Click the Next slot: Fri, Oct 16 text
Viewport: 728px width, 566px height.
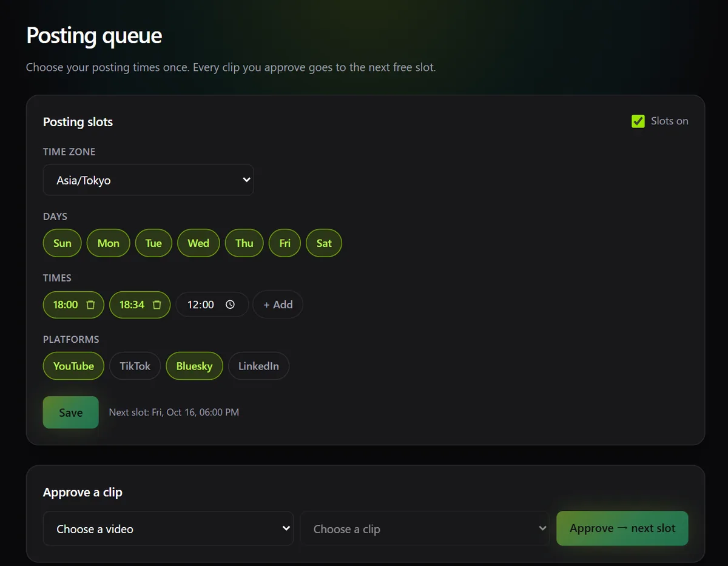point(174,413)
